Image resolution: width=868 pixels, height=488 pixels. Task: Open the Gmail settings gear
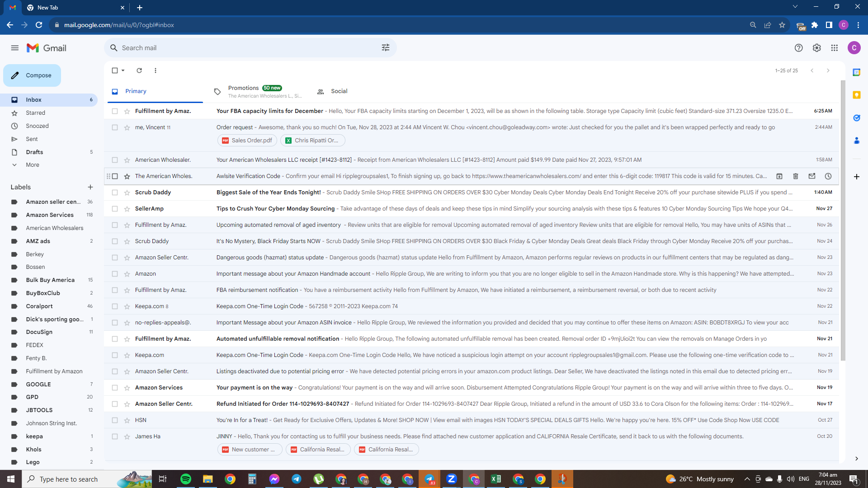point(816,48)
